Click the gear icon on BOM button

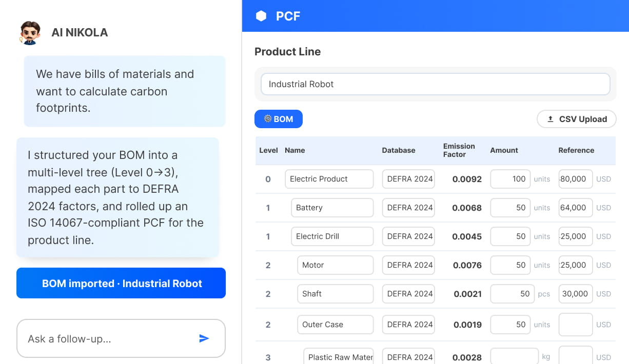click(268, 118)
